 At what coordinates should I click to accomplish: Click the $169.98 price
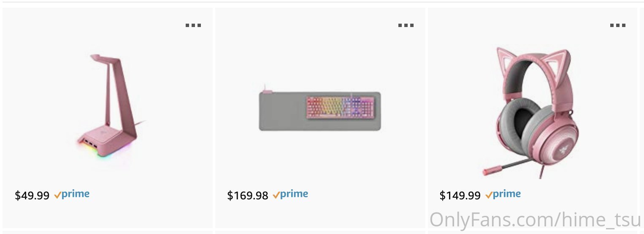[248, 196]
